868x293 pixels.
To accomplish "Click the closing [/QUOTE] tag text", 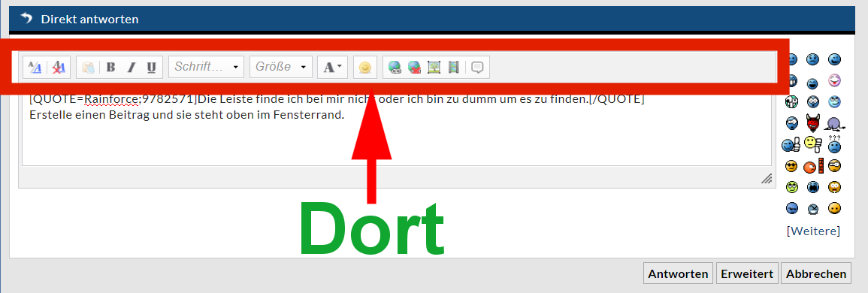I will pos(617,100).
